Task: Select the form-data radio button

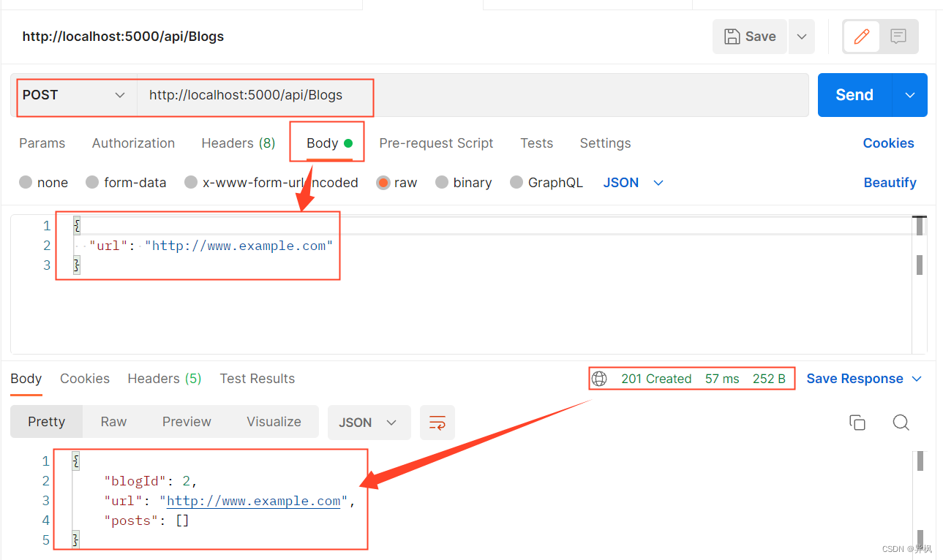Action: coord(92,183)
